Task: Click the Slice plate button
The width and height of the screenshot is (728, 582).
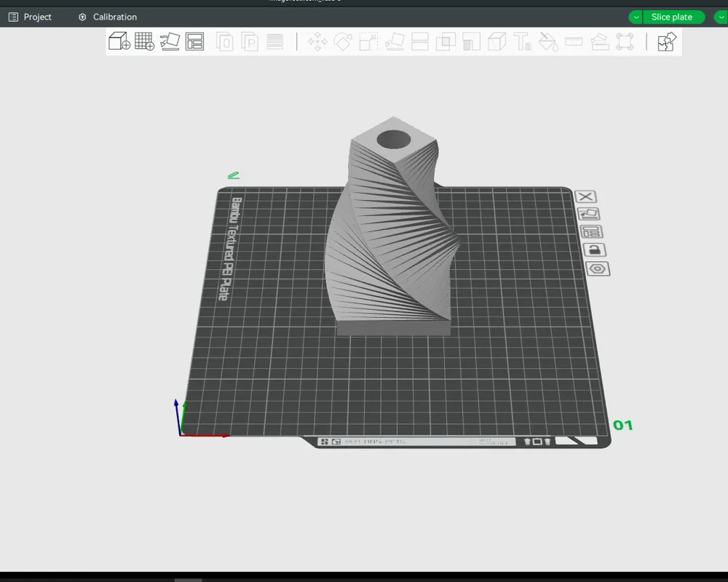Action: pyautogui.click(x=673, y=17)
